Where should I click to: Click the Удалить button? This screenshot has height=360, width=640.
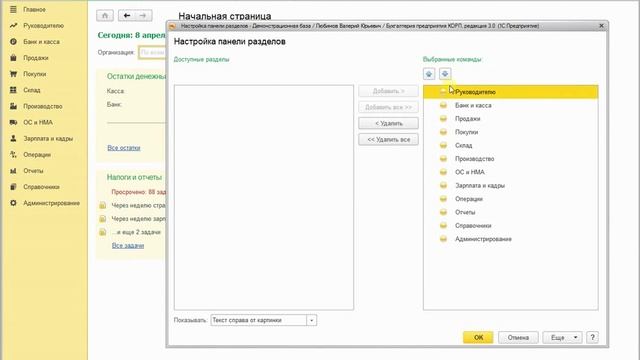[x=389, y=123]
